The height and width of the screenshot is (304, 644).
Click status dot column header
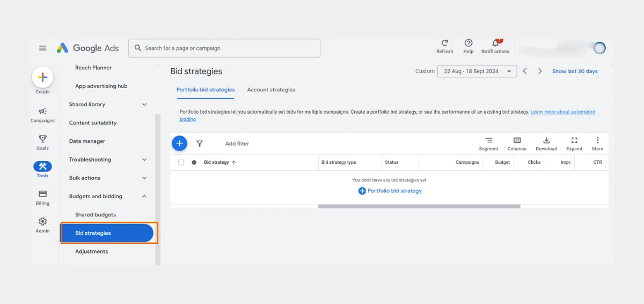tap(194, 162)
